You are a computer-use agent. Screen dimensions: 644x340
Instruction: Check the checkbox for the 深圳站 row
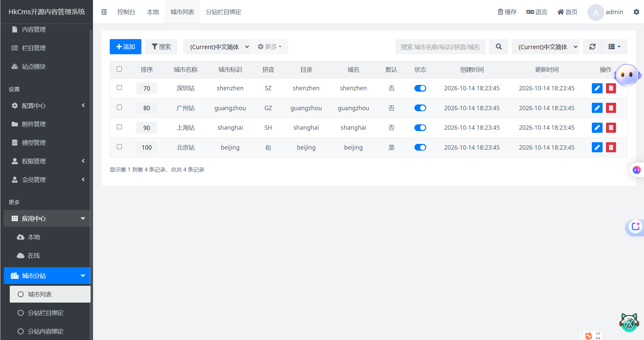119,88
